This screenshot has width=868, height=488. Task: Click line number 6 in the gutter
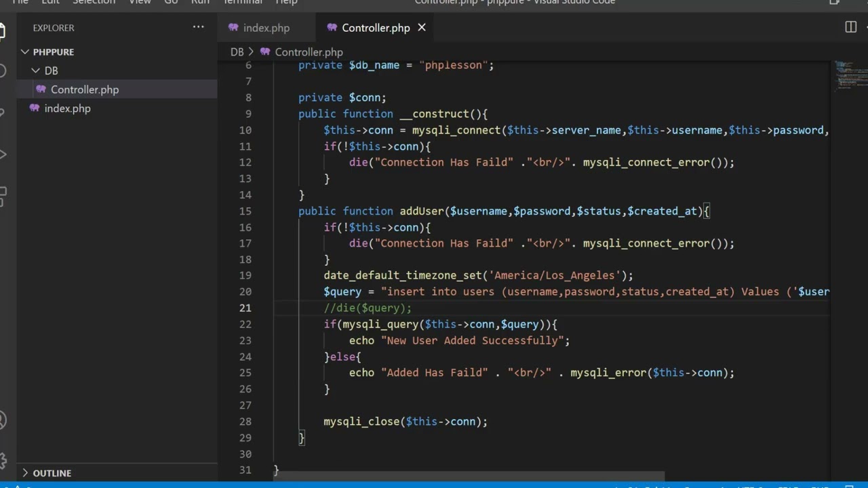point(248,65)
